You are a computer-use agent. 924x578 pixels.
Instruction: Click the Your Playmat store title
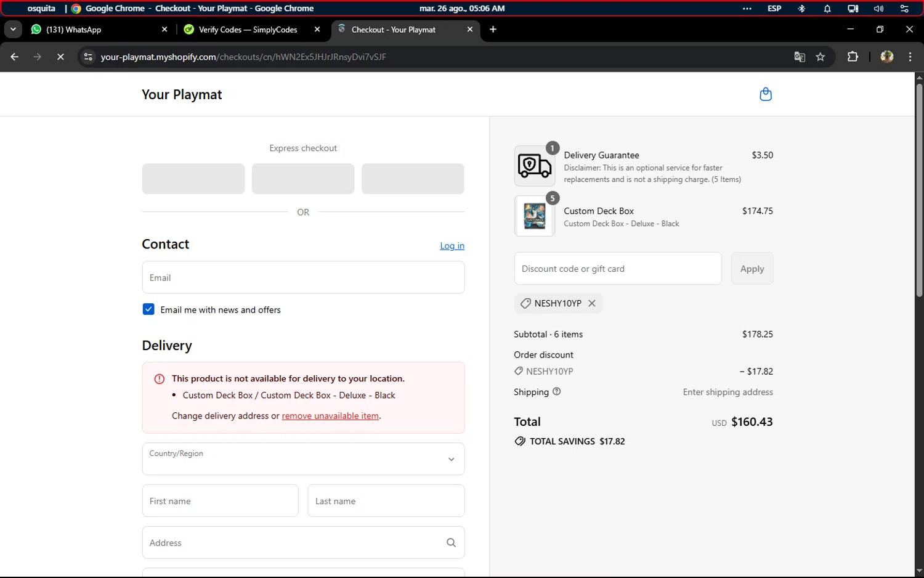click(x=182, y=94)
